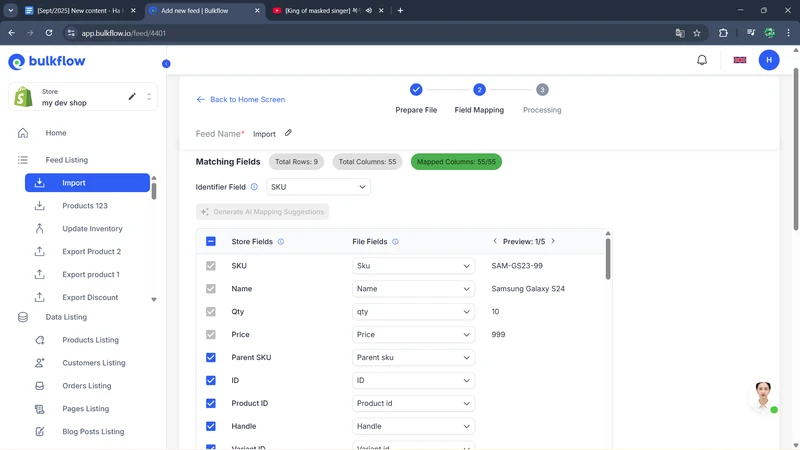
Task: Toggle the select-all Store Fields checkbox
Action: (x=211, y=241)
